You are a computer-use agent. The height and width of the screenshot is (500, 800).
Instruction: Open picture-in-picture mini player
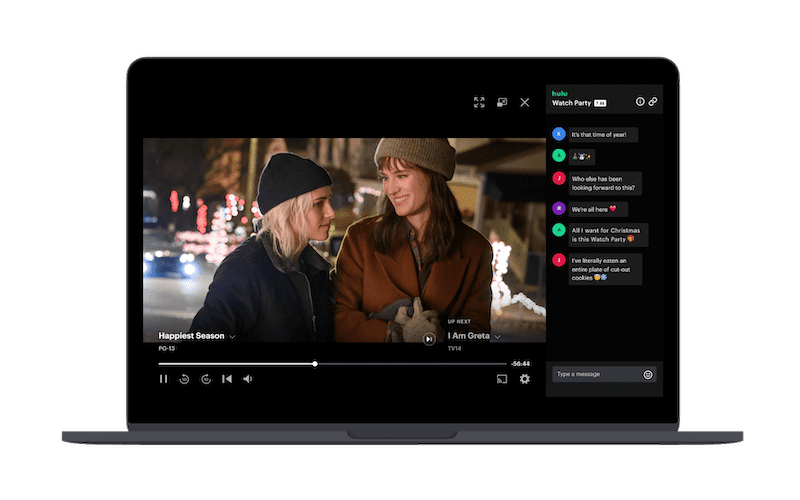click(x=502, y=103)
